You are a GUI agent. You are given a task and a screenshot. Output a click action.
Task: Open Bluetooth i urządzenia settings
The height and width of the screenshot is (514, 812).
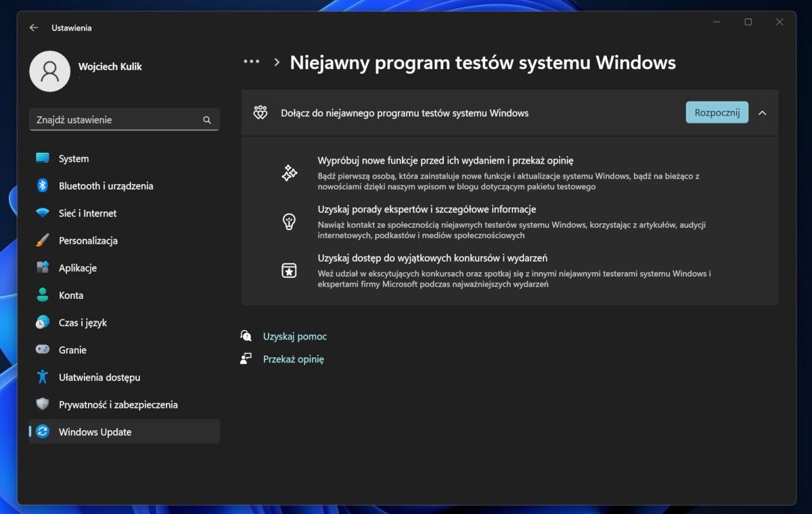pos(125,186)
